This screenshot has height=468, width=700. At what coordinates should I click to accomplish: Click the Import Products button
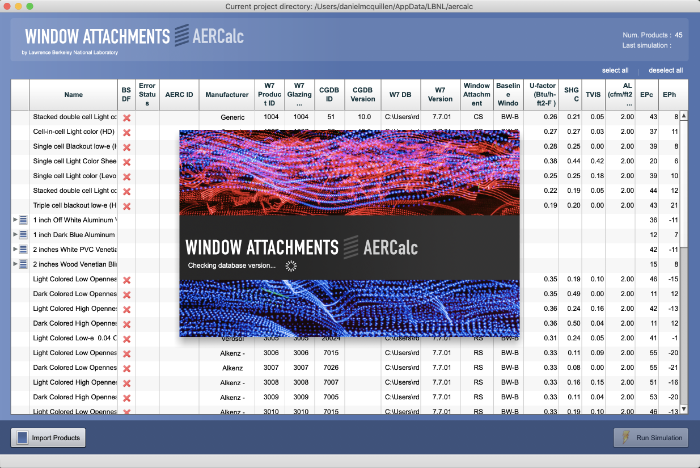[x=48, y=438]
